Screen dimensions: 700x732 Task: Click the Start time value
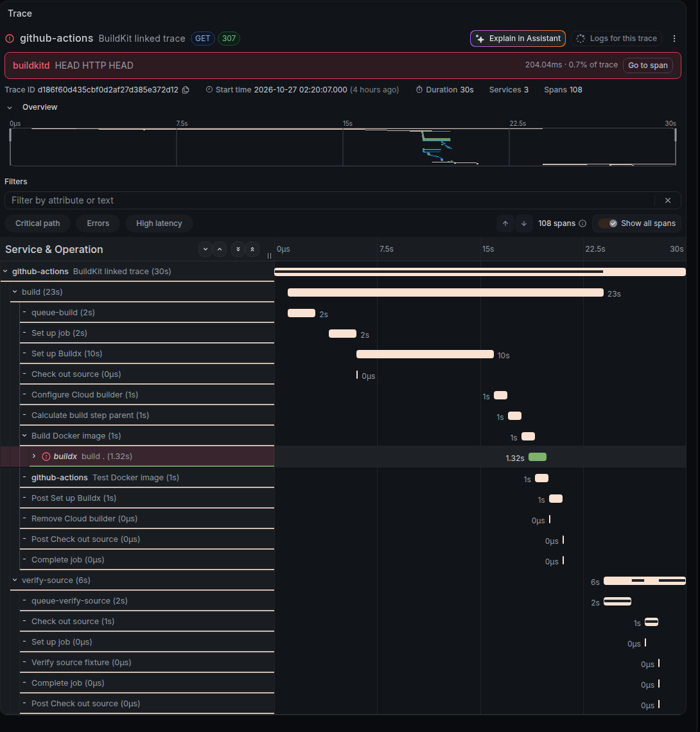[x=301, y=90]
